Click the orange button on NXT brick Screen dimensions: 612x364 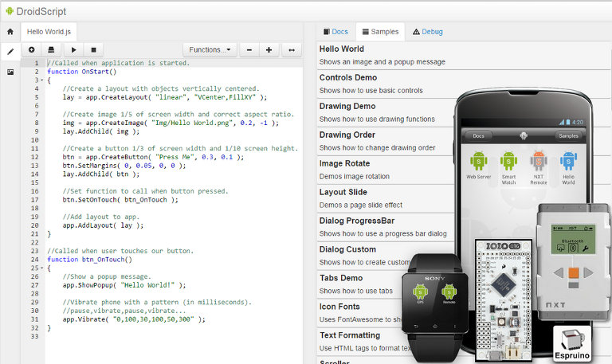coord(574,272)
